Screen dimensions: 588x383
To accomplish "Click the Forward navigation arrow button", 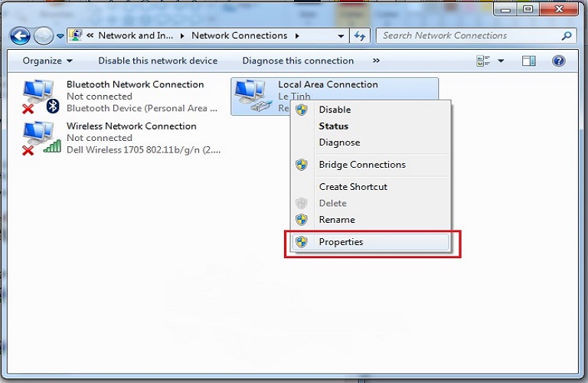I will [x=43, y=36].
